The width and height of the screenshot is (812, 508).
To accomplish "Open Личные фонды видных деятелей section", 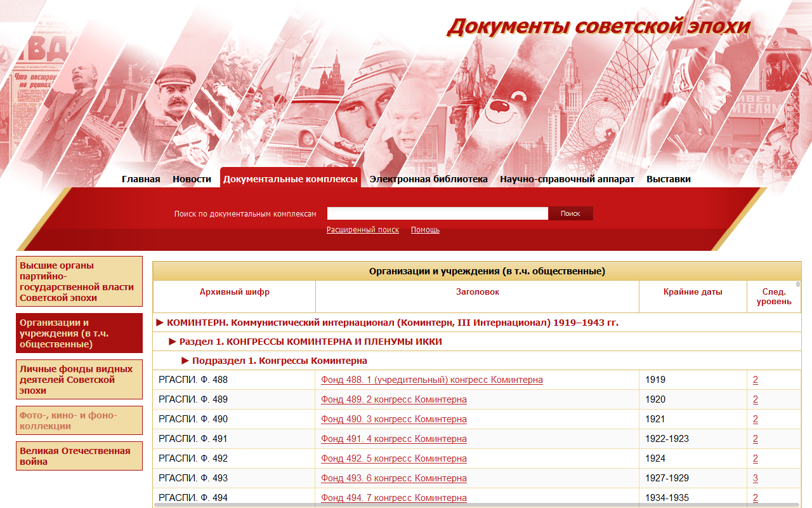I will tap(79, 379).
